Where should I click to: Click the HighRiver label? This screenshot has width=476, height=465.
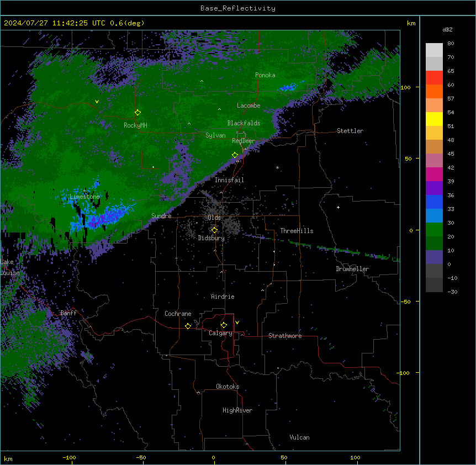tap(237, 410)
